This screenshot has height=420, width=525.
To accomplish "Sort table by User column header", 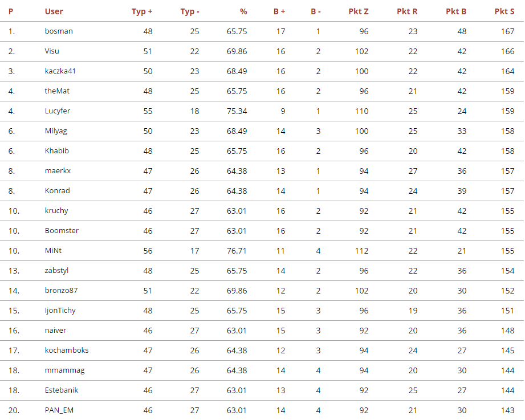I will 54,11.
